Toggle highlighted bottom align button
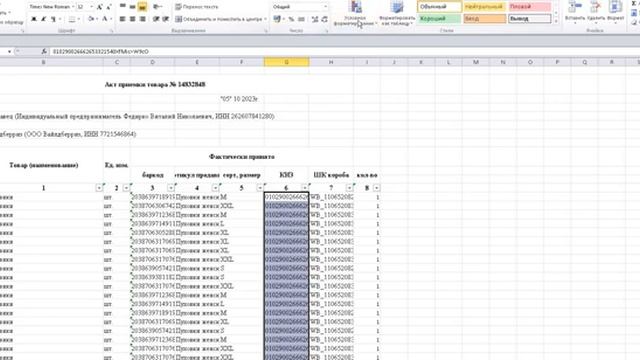This screenshot has width=640, height=360. 142,7
